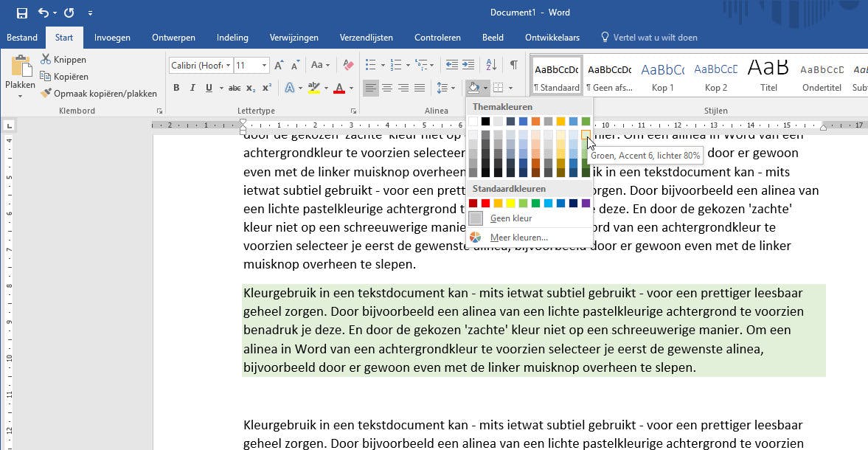The width and height of the screenshot is (868, 450).
Task: Toggle show paragraph marks (¶)
Action: 513,66
